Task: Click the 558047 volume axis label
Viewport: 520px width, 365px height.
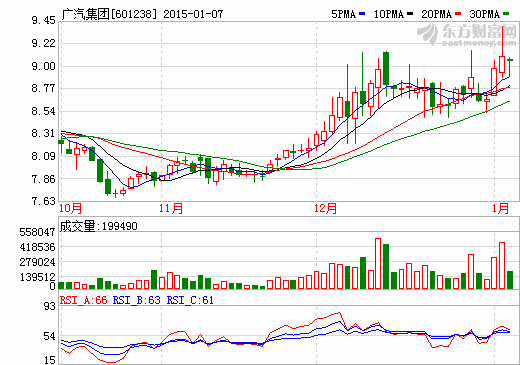Action: point(37,232)
